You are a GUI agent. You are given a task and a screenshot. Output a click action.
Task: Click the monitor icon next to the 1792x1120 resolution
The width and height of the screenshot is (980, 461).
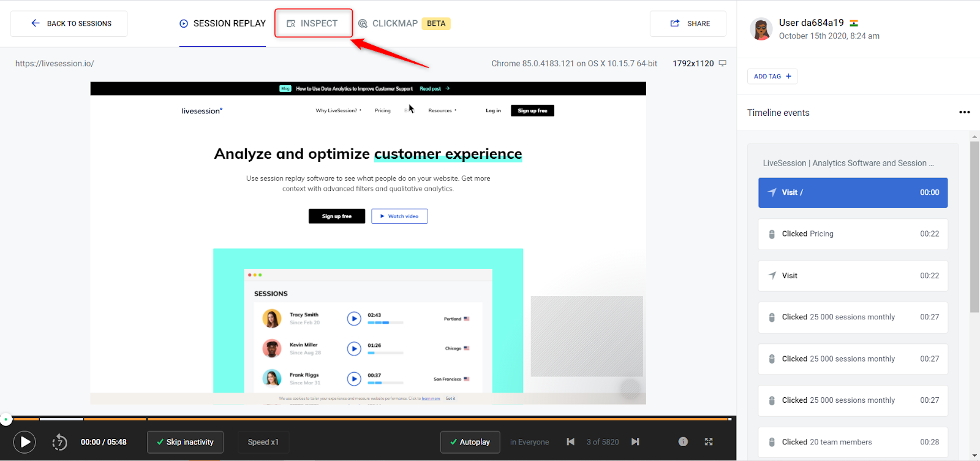[x=723, y=63]
